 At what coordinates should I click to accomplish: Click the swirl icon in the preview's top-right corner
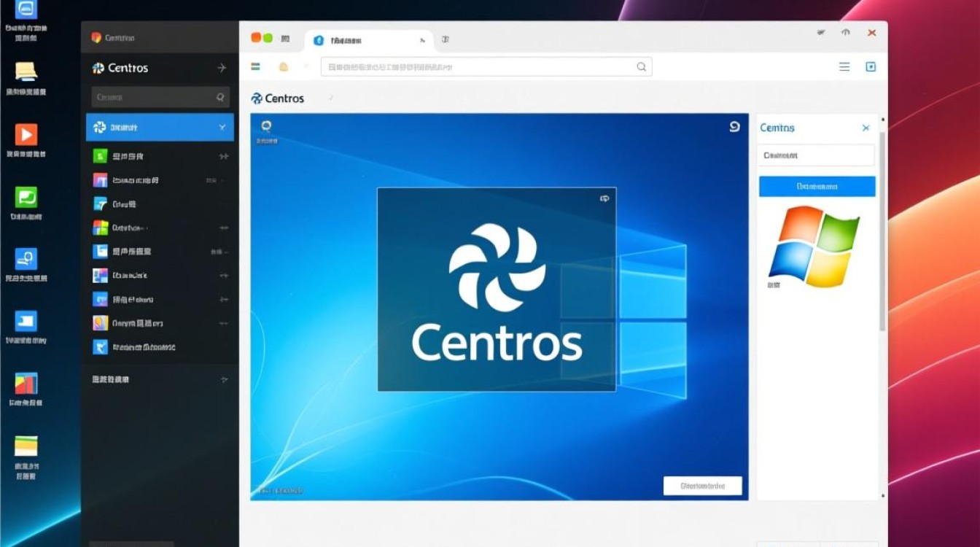[734, 126]
